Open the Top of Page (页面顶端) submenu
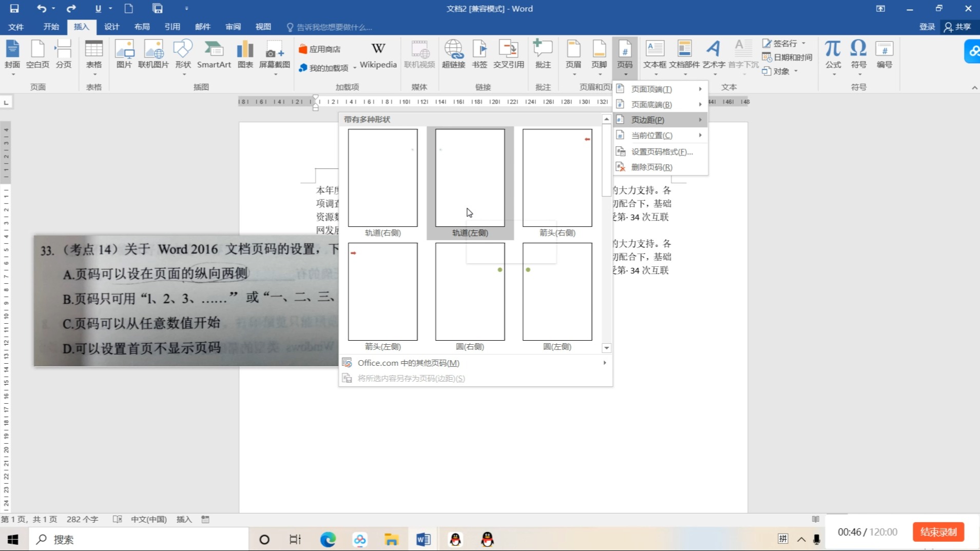 660,89
